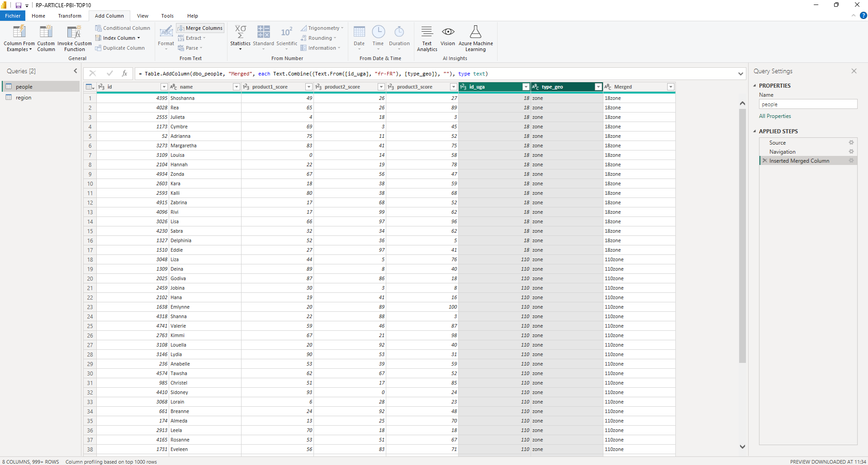Open the Parse menu
This screenshot has width=868, height=465.
190,48
